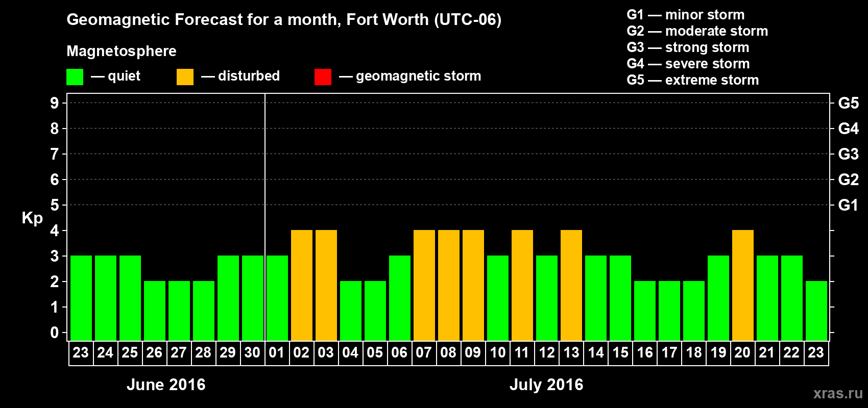Click the date label '15' on the axis
The width and height of the screenshot is (868, 408).
pos(620,352)
